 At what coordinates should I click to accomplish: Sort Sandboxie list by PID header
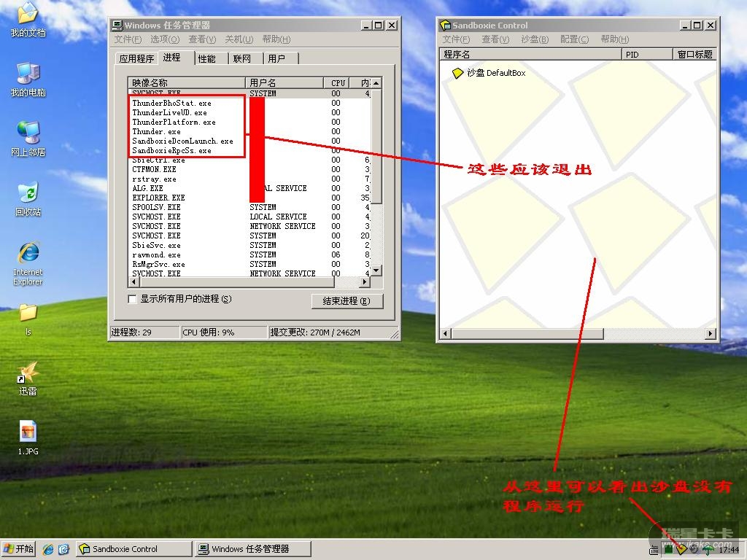[x=647, y=54]
